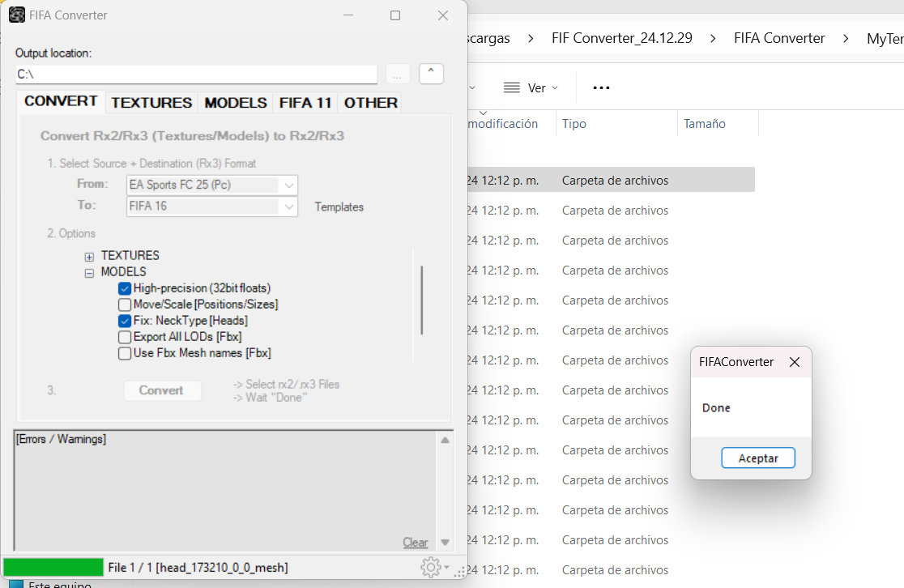
Task: Click the resize grip dots at window corner
Action: pos(459,571)
